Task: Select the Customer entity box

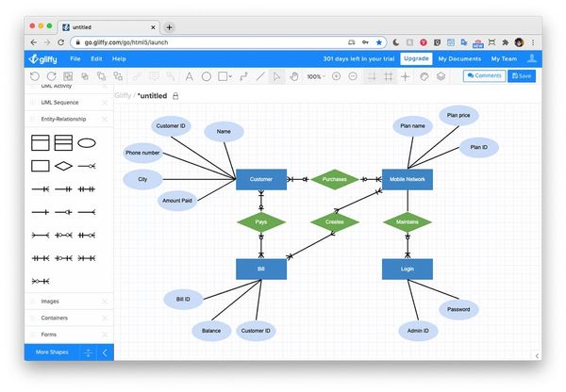Action: (x=261, y=179)
